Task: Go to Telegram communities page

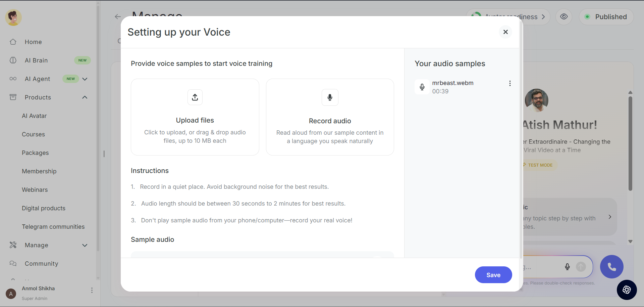Action: 53,227
